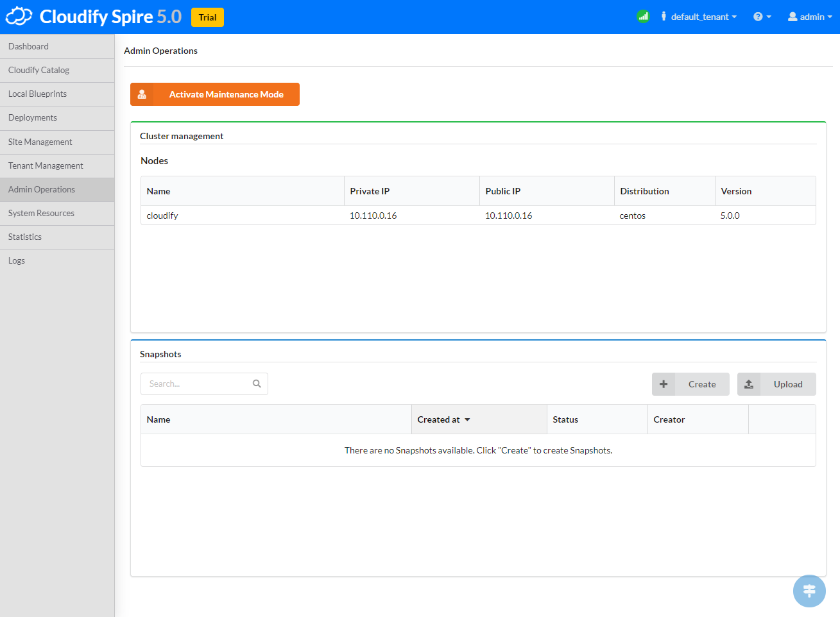Open System Resources page
Image resolution: width=840 pixels, height=617 pixels.
pos(57,214)
